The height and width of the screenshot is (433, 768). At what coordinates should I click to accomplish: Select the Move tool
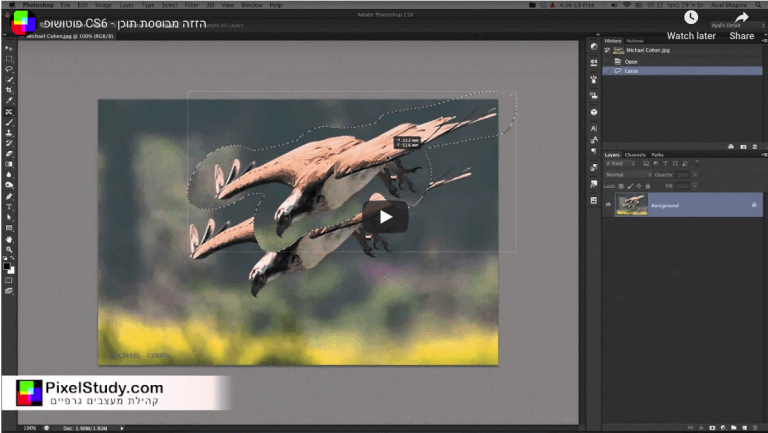[9, 48]
